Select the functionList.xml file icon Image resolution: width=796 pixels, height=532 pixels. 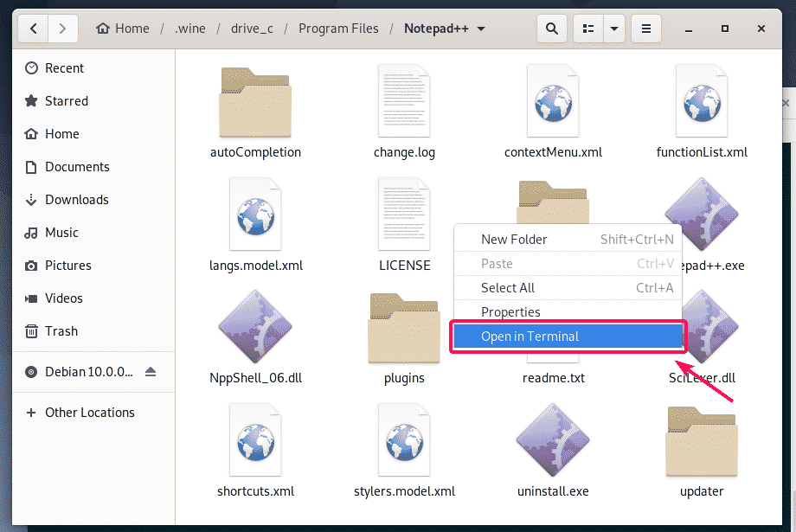(702, 101)
